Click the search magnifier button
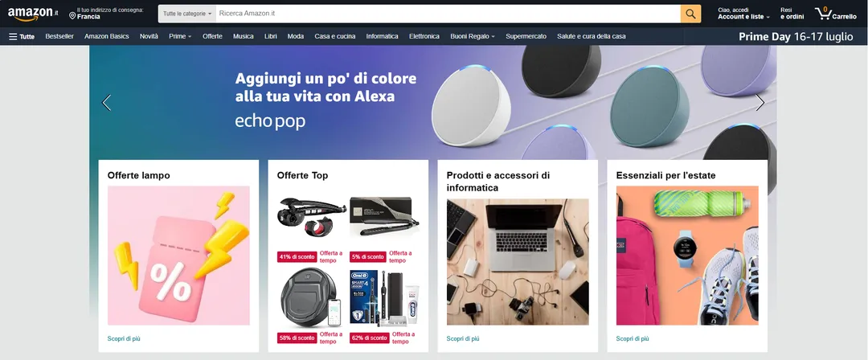 (690, 14)
